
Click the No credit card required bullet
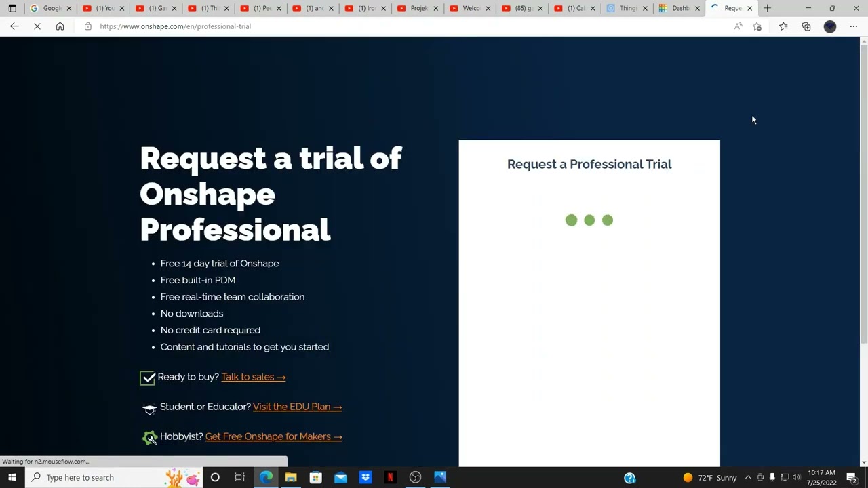point(210,330)
